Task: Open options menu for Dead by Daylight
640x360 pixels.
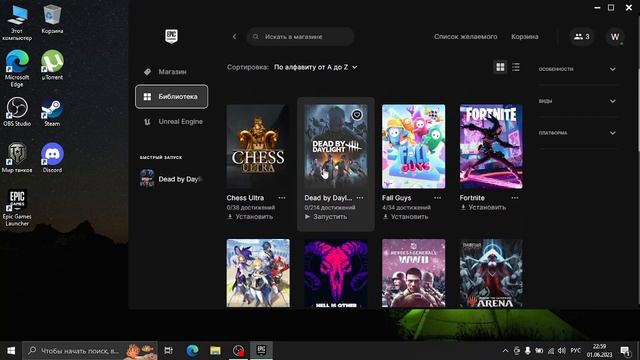Action: click(x=360, y=198)
